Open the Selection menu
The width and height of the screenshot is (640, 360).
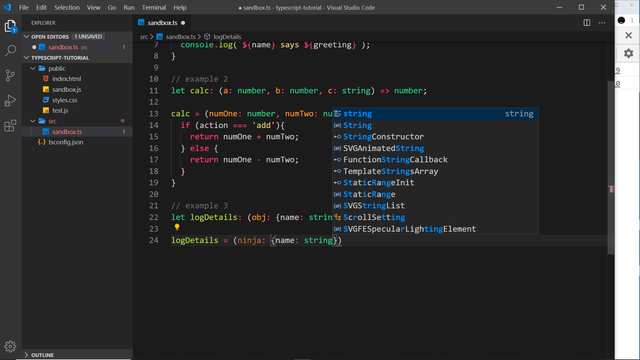point(67,7)
